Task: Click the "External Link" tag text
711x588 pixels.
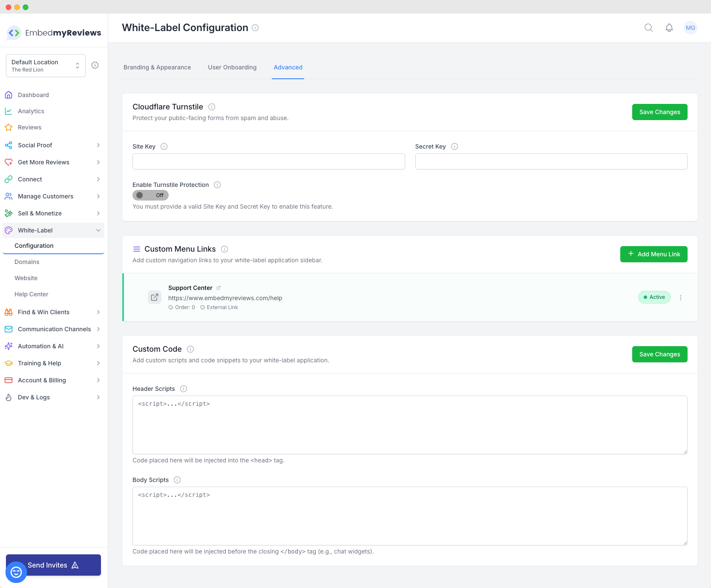Action: click(x=222, y=307)
